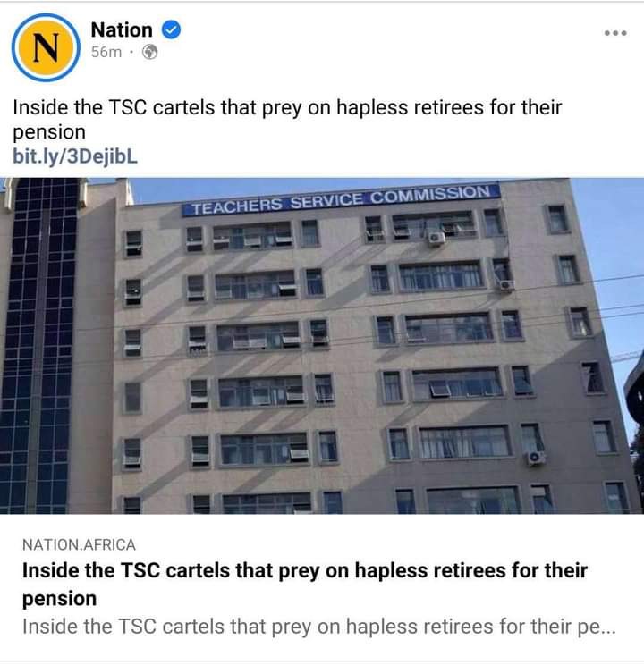The height and width of the screenshot is (665, 644).
Task: Open the three-dot post options menu
Action: 615,33
